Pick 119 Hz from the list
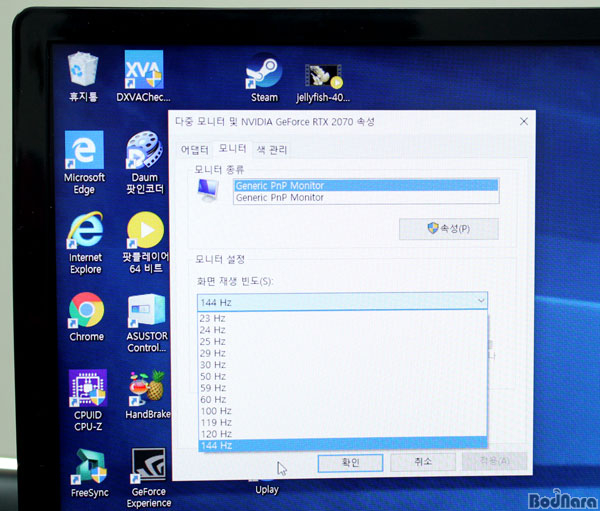 tap(342, 422)
